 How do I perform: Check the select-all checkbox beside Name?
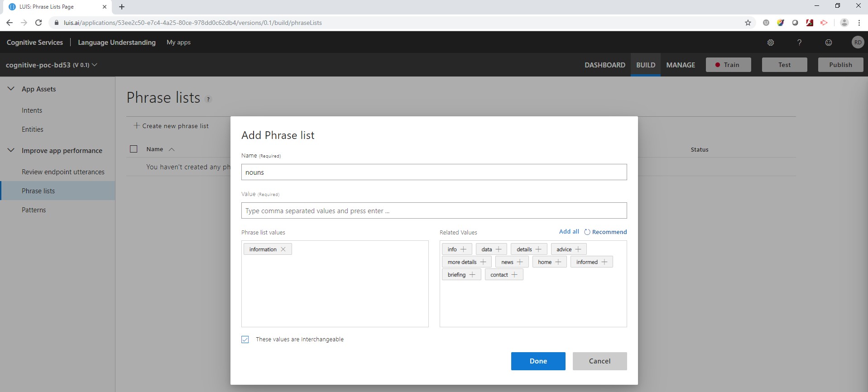(x=134, y=149)
